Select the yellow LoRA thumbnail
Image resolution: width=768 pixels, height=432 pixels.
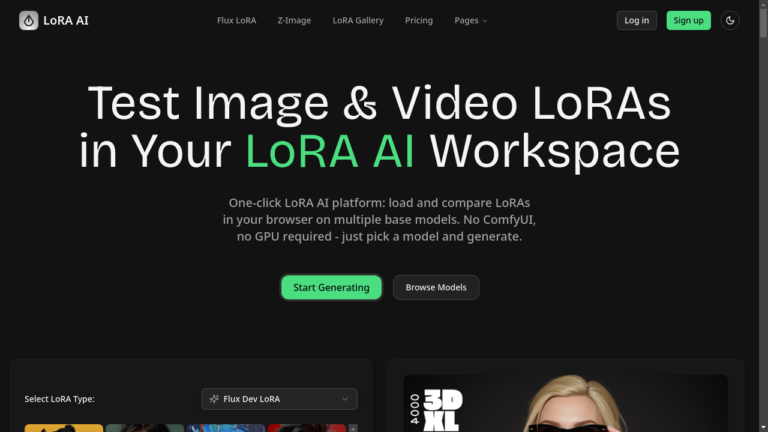coord(64,428)
